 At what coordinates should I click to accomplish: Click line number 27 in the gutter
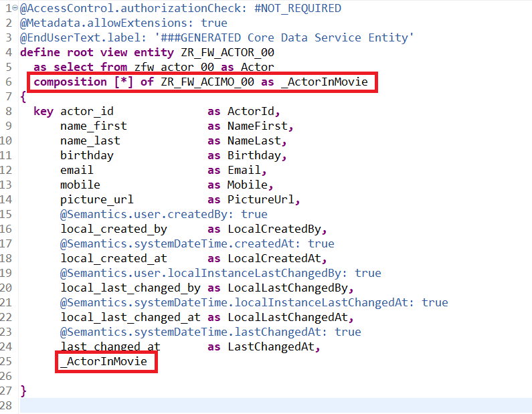coord(6,391)
